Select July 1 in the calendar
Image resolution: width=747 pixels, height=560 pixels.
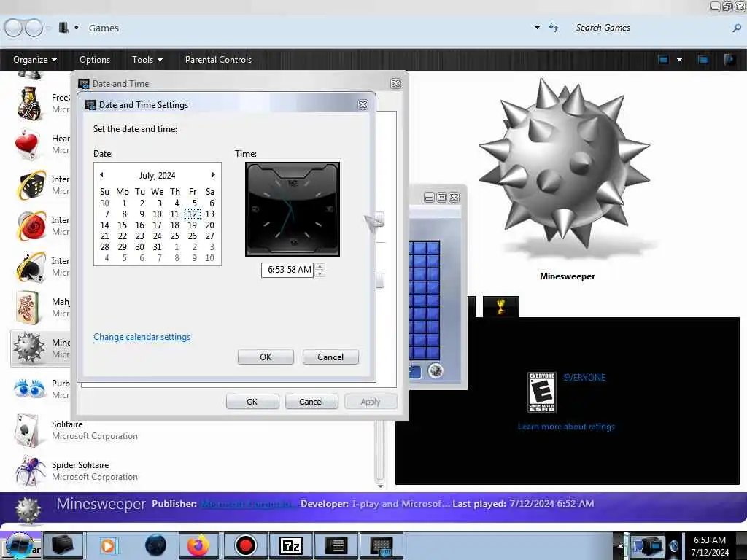click(124, 203)
